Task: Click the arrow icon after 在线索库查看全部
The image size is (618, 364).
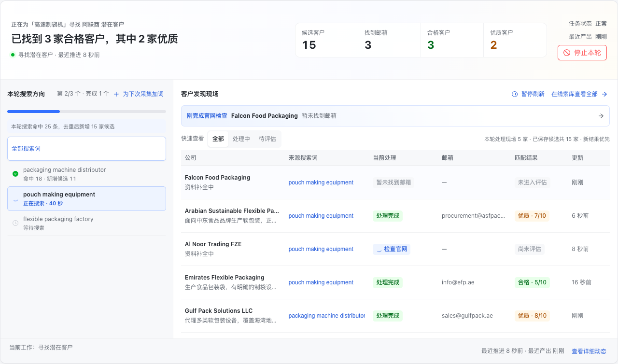Action: (604, 94)
